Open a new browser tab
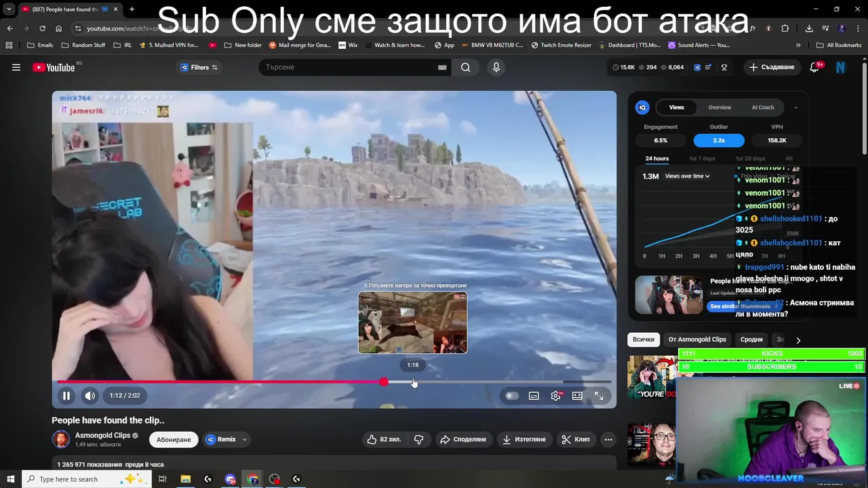868x488 pixels. point(132,9)
